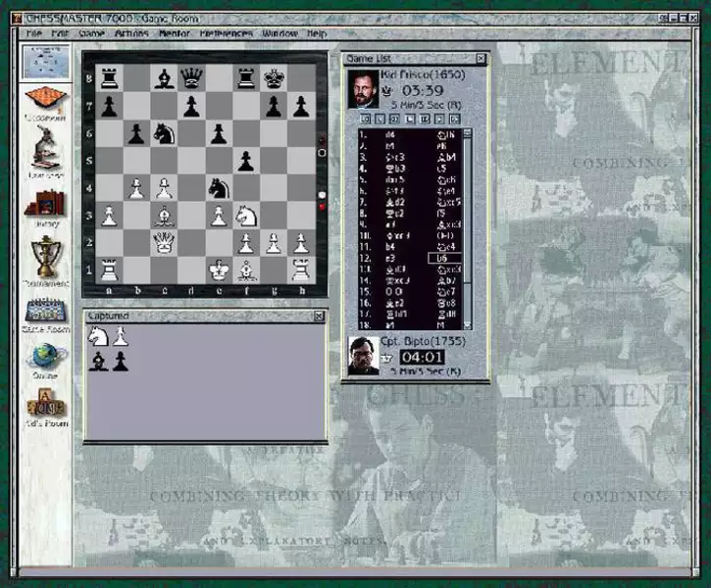Image resolution: width=711 pixels, height=588 pixels.
Task: Click the white knight on f3
Action: pos(246,216)
